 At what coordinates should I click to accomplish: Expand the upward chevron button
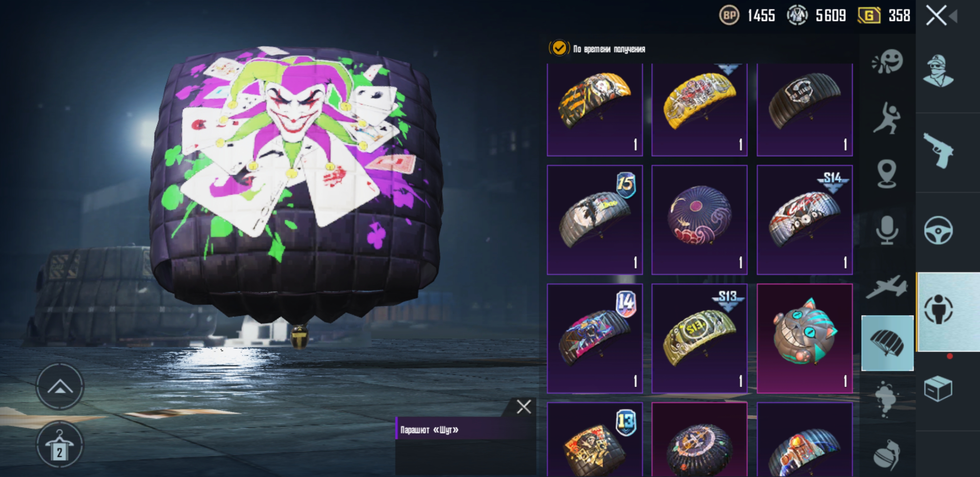coord(60,386)
